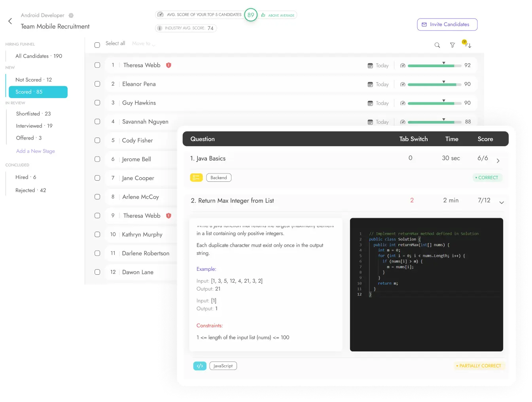
Task: Click the search magnifier icon
Action: point(437,45)
